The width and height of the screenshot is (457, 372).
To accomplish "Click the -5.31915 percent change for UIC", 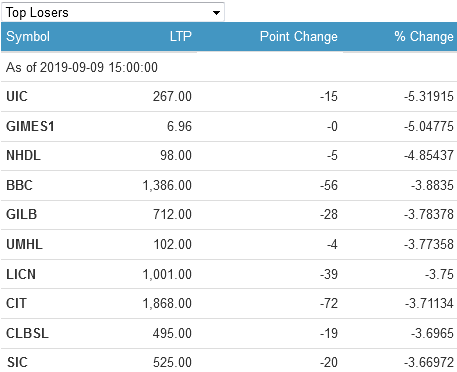I will pyautogui.click(x=429, y=96).
